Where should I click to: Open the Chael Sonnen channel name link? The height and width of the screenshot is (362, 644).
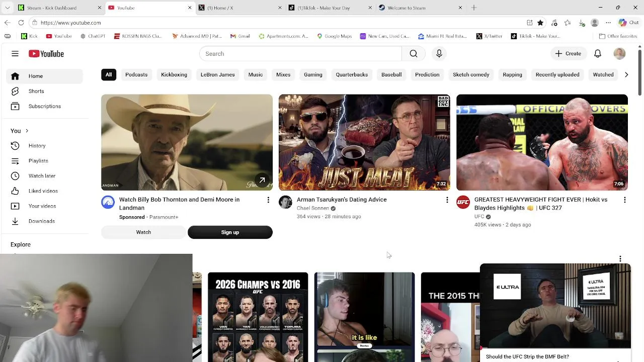312,208
